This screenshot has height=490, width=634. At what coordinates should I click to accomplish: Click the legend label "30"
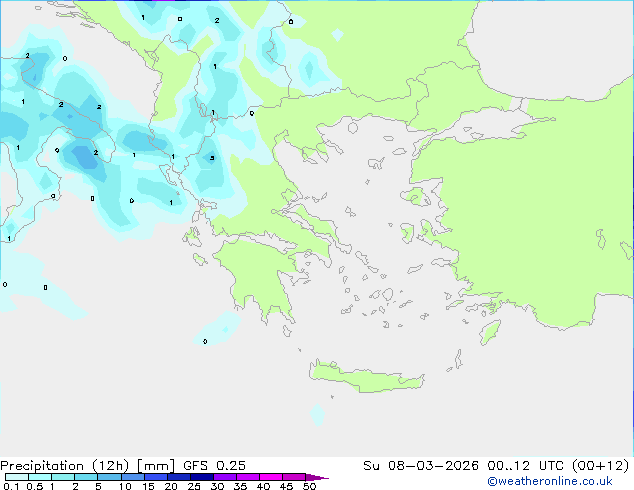pyautogui.click(x=217, y=486)
